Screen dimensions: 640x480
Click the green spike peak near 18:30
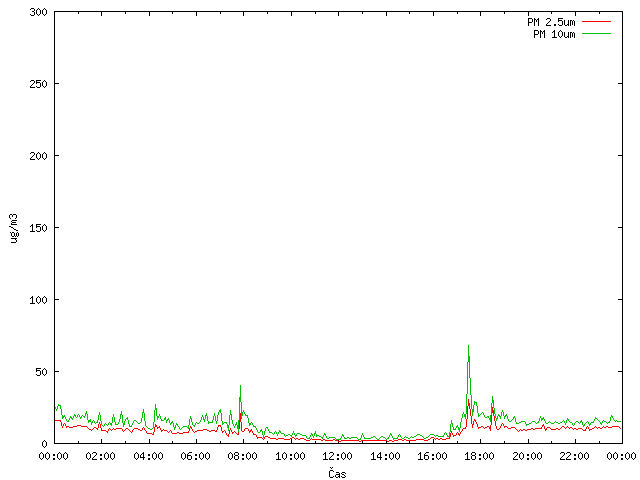point(493,397)
